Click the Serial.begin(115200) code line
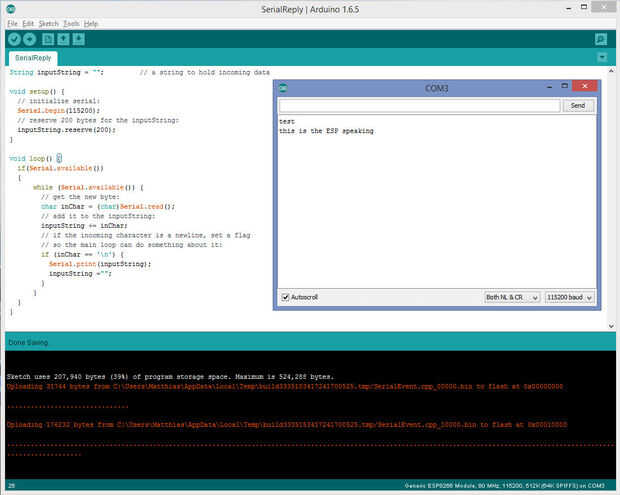This screenshot has height=495, width=620. coord(59,111)
